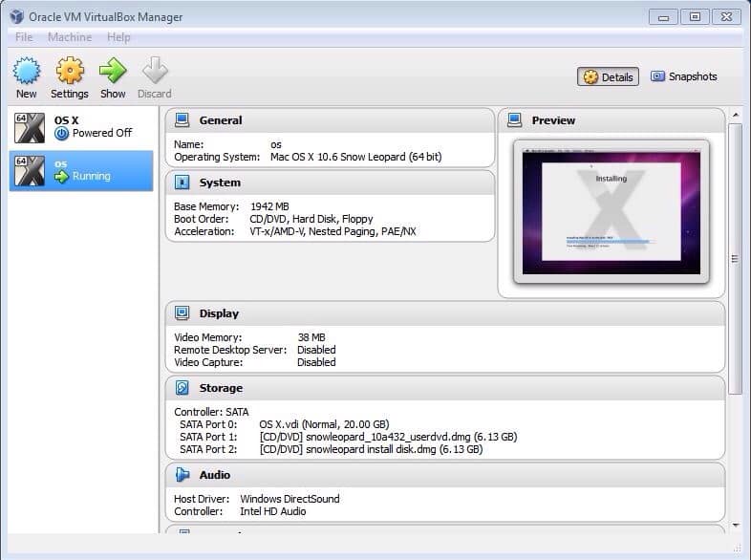The image size is (751, 560).
Task: Click the Audio section header
Action: point(445,475)
